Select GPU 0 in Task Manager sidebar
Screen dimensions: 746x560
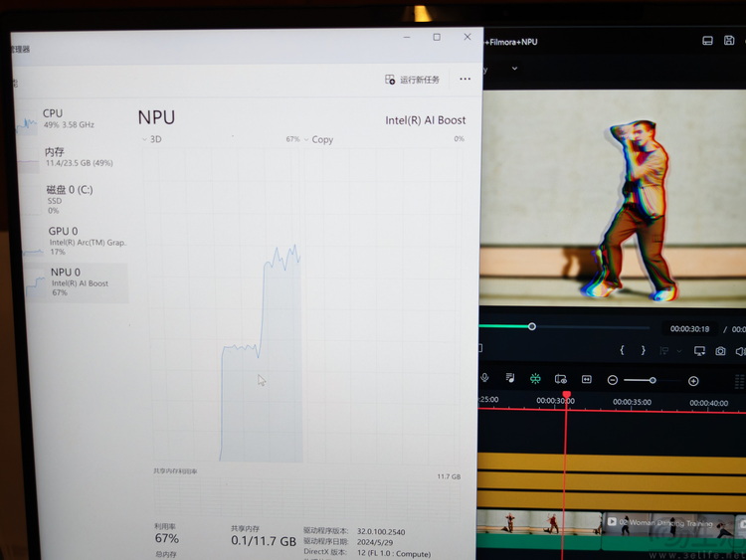[74, 241]
